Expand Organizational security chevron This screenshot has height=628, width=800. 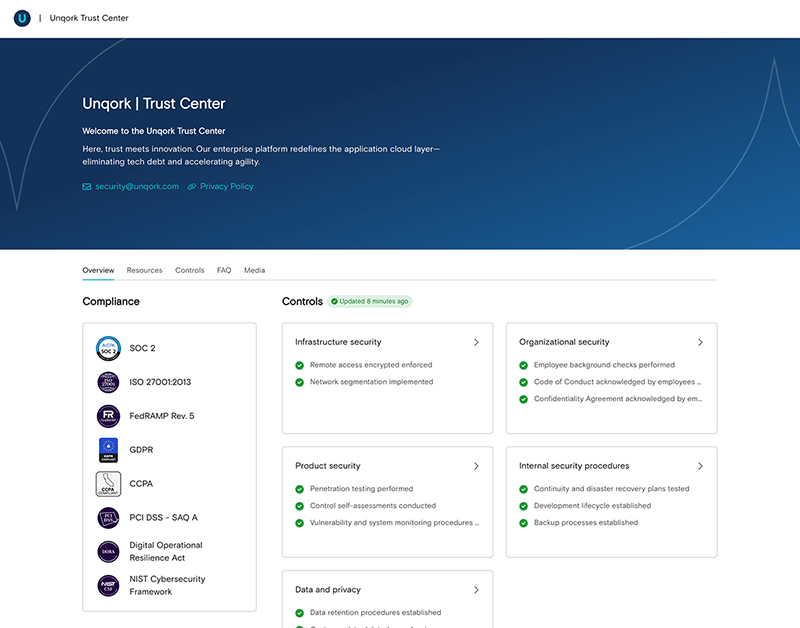(x=700, y=342)
